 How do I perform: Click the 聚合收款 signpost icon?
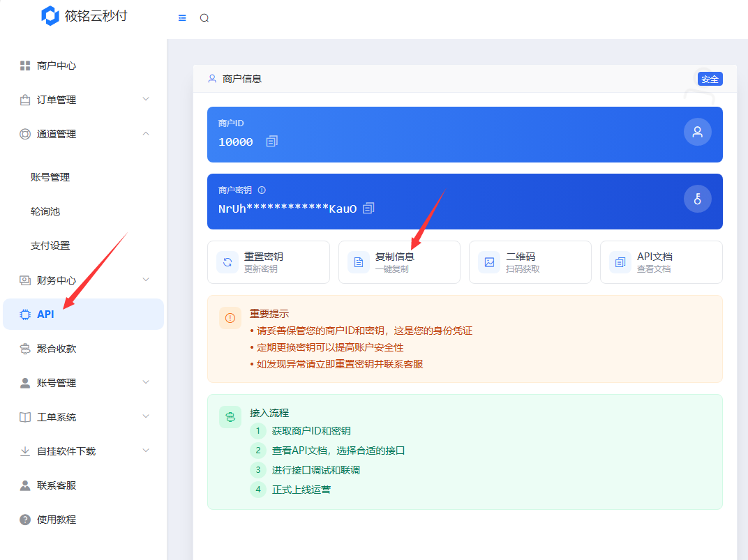tap(25, 349)
